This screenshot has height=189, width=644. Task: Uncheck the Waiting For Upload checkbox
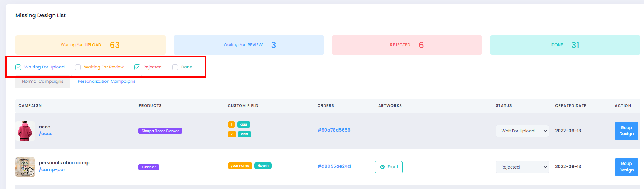(x=18, y=67)
